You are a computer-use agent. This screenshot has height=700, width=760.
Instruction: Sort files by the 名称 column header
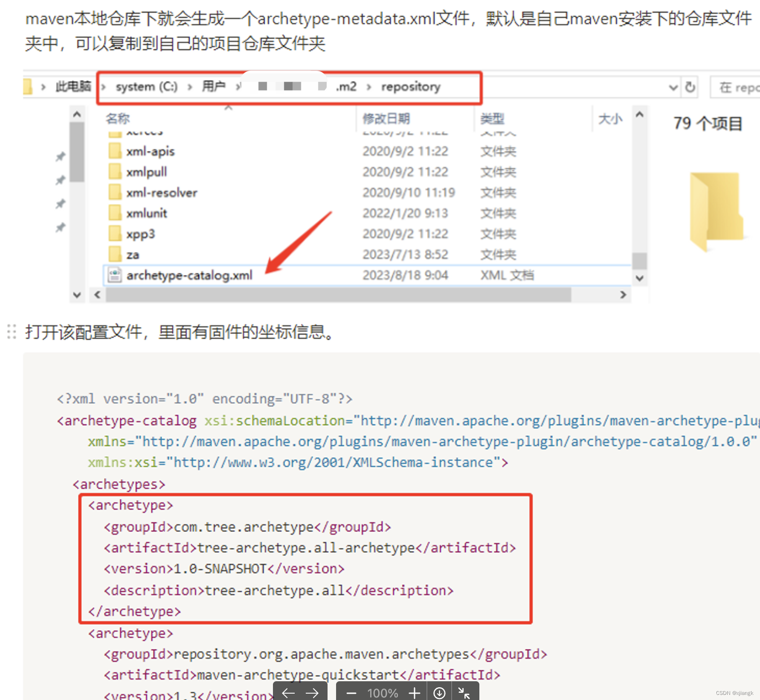pos(117,119)
